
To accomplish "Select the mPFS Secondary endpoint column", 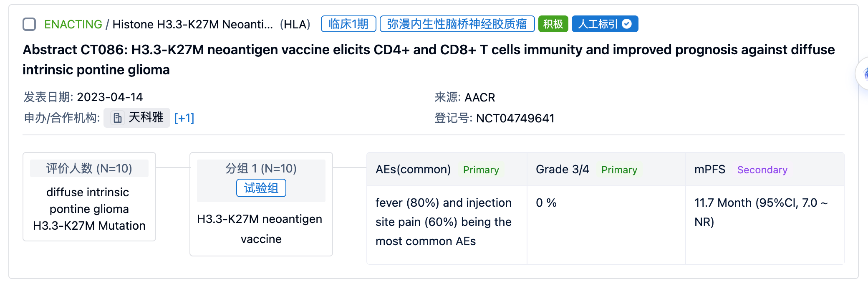I will (765, 208).
